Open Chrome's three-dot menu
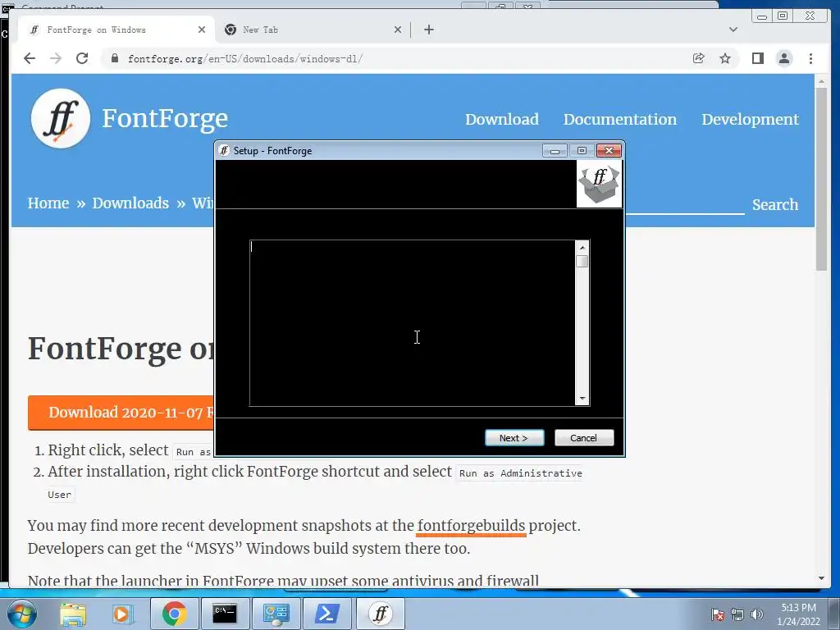 point(810,58)
